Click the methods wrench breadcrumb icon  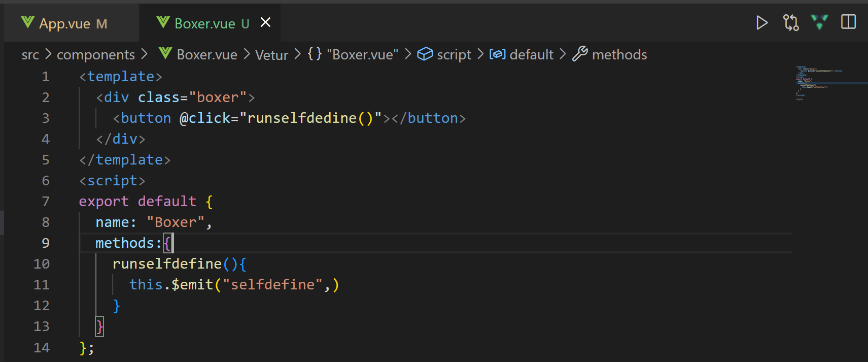(x=580, y=54)
